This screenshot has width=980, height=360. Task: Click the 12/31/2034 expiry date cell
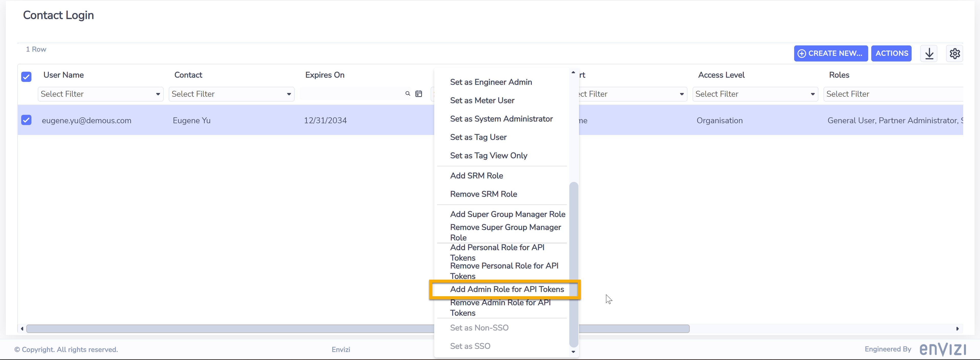click(325, 120)
